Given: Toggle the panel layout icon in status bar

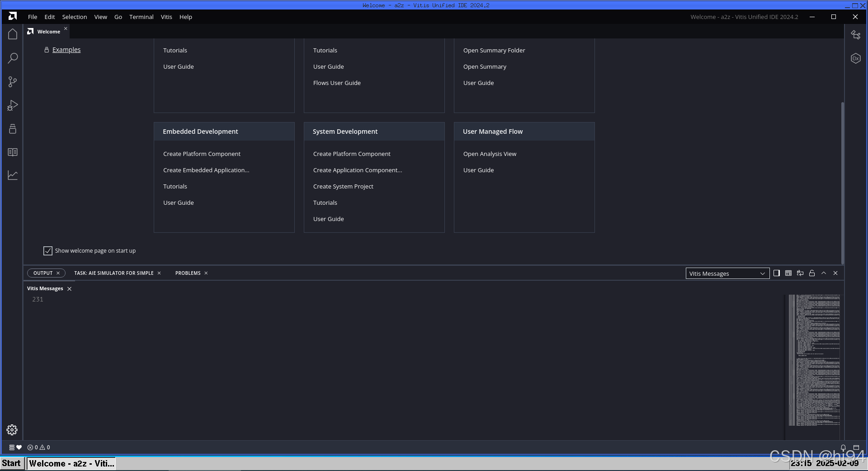Looking at the screenshot, I should pyautogui.click(x=856, y=447).
